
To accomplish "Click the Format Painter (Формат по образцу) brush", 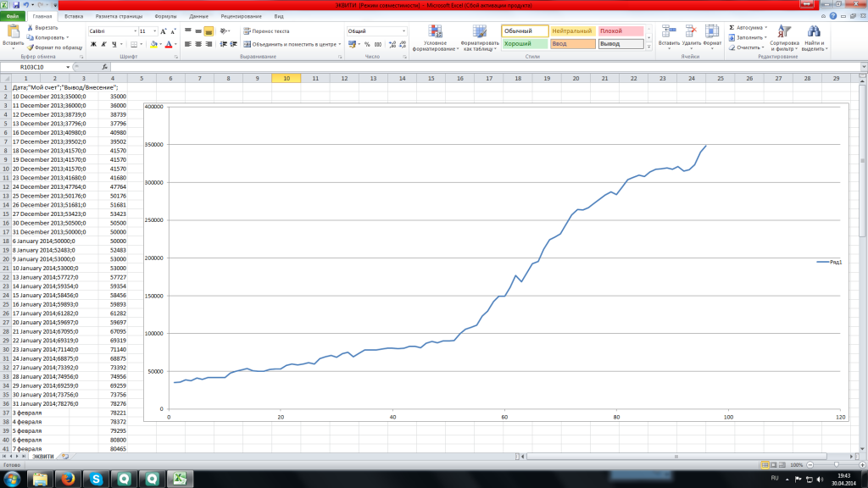I will pos(31,47).
